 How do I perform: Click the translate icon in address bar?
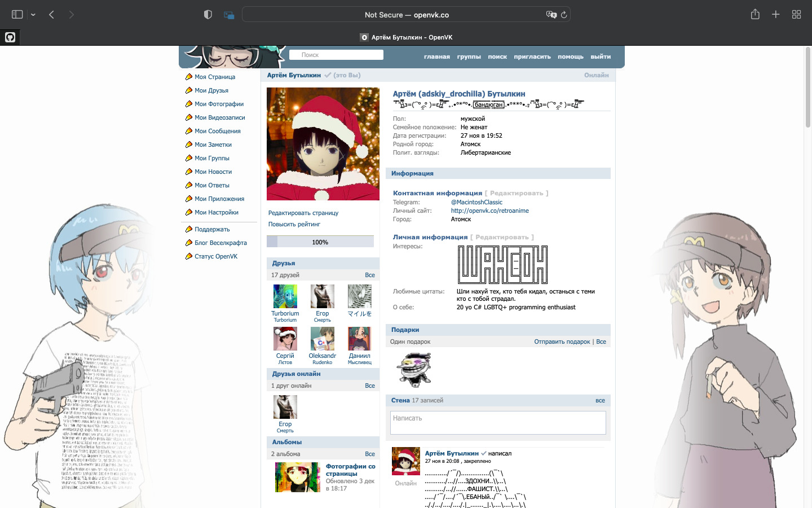point(551,15)
